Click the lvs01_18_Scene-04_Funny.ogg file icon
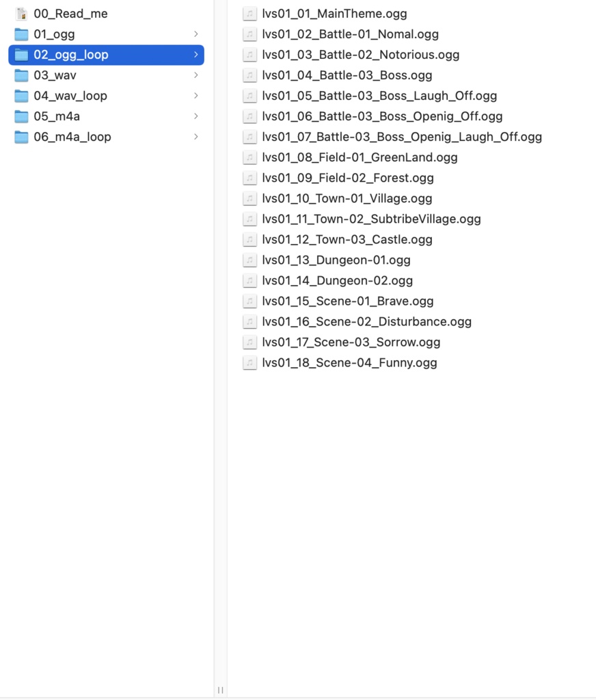 coord(249,363)
